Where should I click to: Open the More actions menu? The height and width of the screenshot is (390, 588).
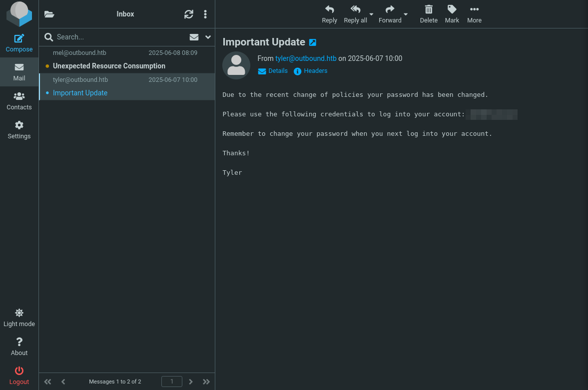[x=474, y=14]
